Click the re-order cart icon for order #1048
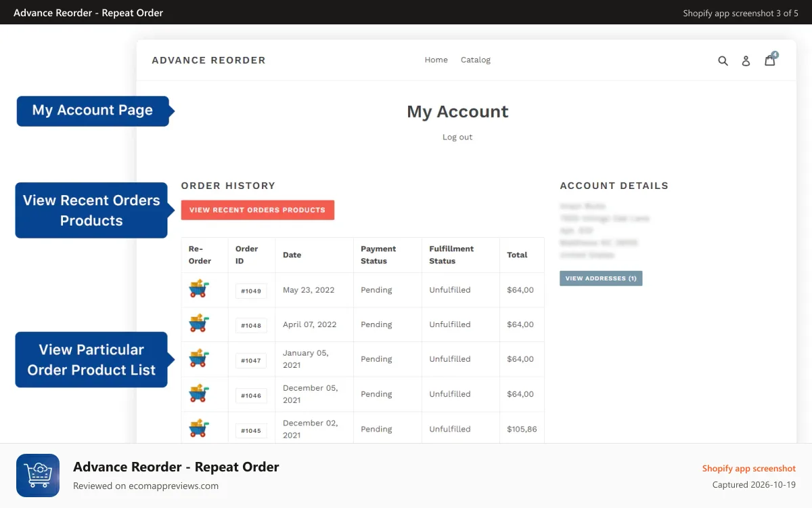Viewport: 812px width, 508px height. [x=198, y=324]
